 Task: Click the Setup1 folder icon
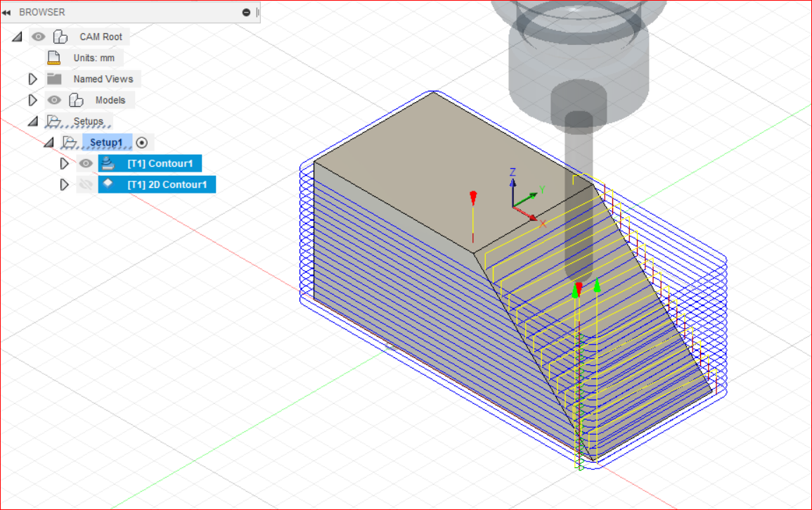(x=70, y=142)
